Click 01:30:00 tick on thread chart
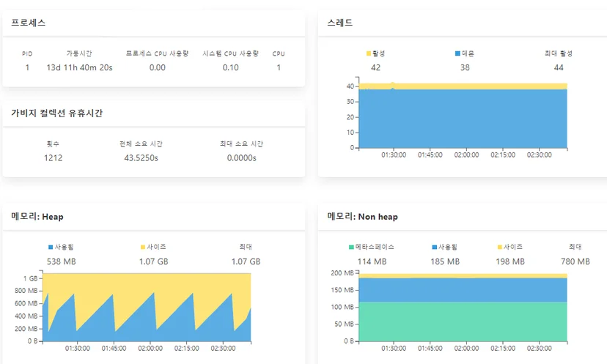This screenshot has width=607, height=364. click(394, 155)
